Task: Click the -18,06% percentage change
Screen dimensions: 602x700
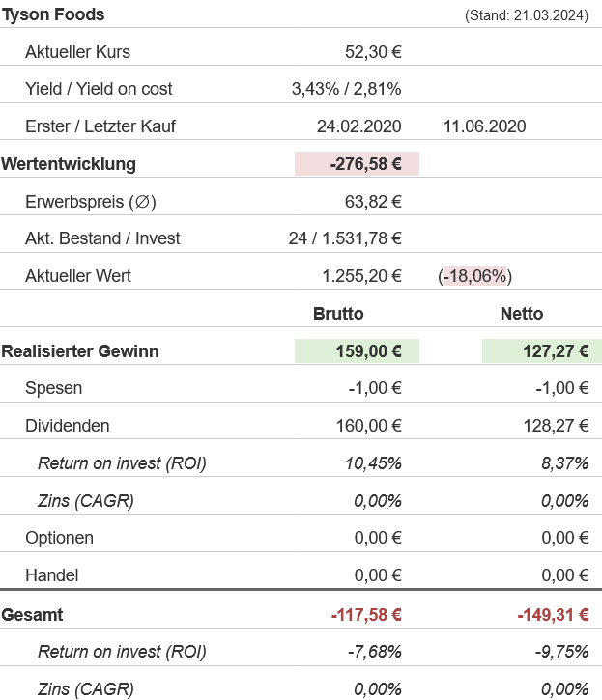Action: pyautogui.click(x=475, y=276)
